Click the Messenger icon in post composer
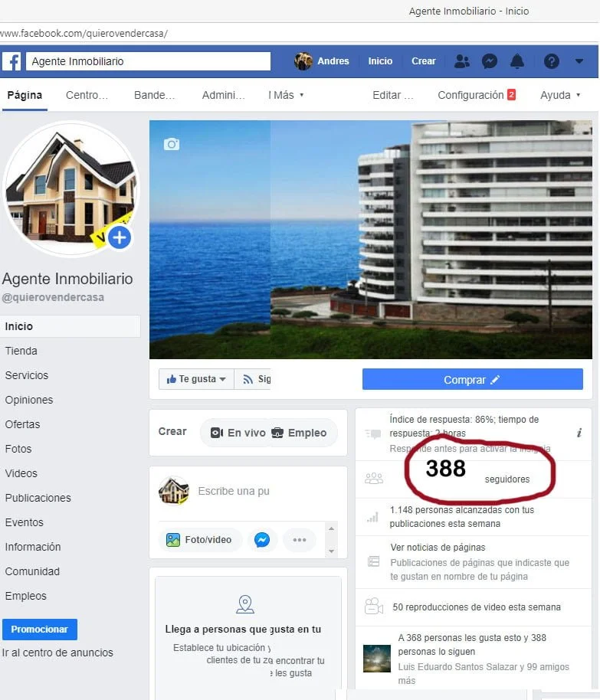The height and width of the screenshot is (700, 600). [262, 540]
